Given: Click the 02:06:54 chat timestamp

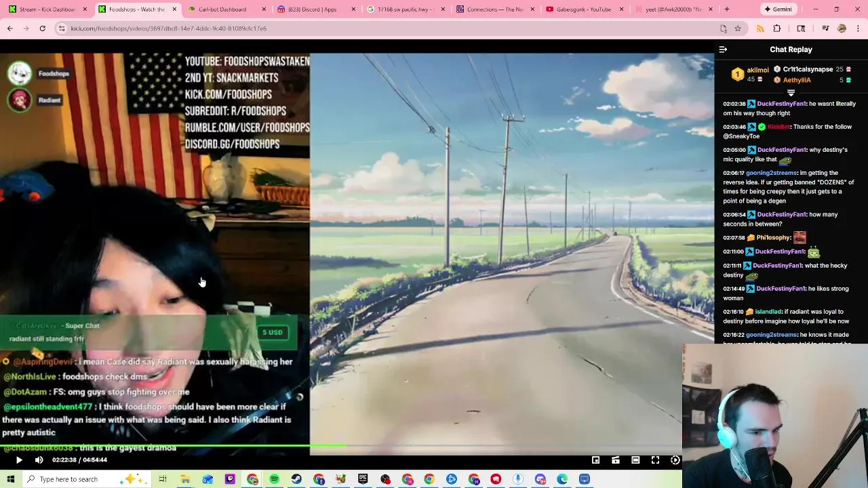Looking at the screenshot, I should (x=734, y=215).
